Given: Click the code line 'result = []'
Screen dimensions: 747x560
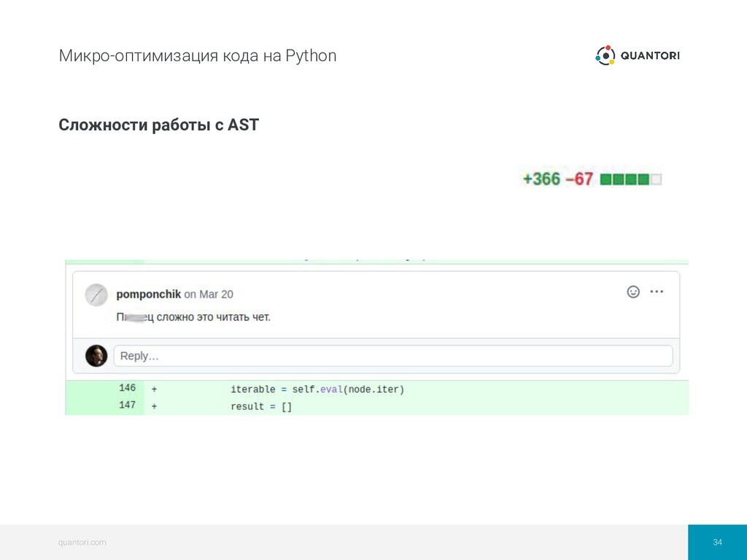Looking at the screenshot, I should (x=261, y=407).
